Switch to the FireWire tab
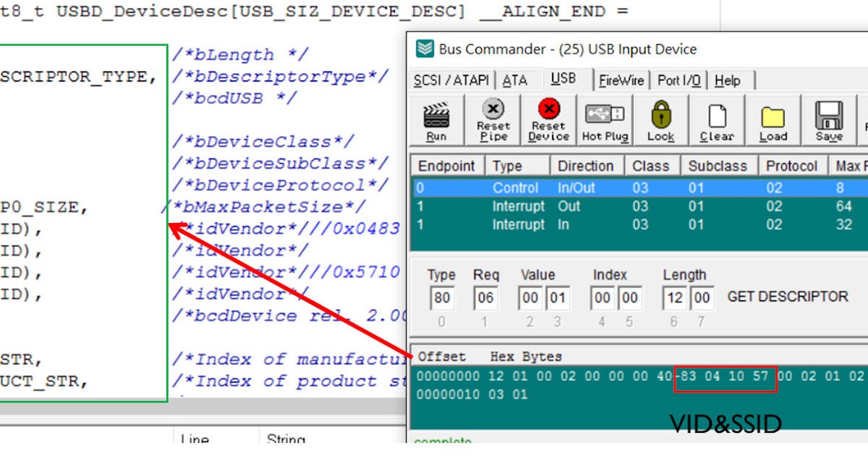Viewport: 868px width, 456px height. pos(623,80)
